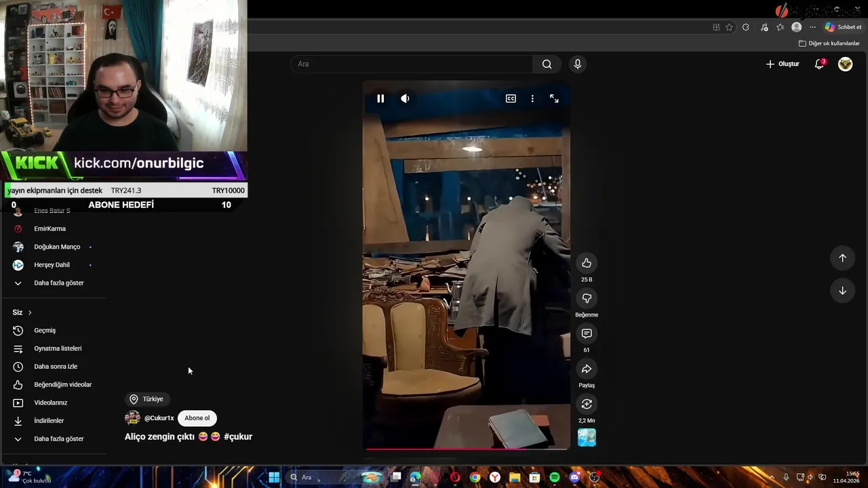Open the @Cukur1x channel avatar
This screenshot has height=488, width=868.
click(x=132, y=418)
